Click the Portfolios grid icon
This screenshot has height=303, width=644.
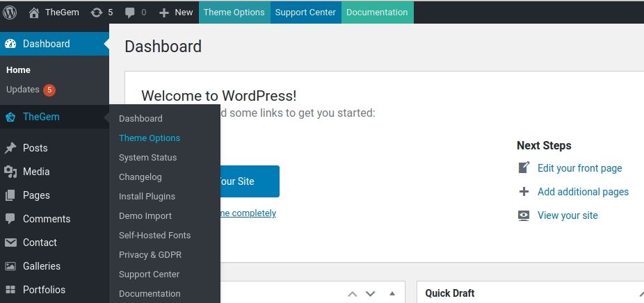10,290
